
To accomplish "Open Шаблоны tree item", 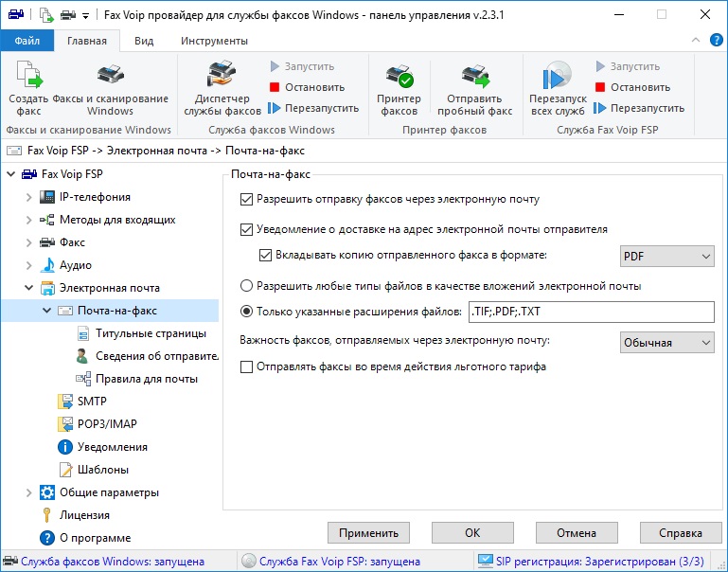I will pos(102,470).
